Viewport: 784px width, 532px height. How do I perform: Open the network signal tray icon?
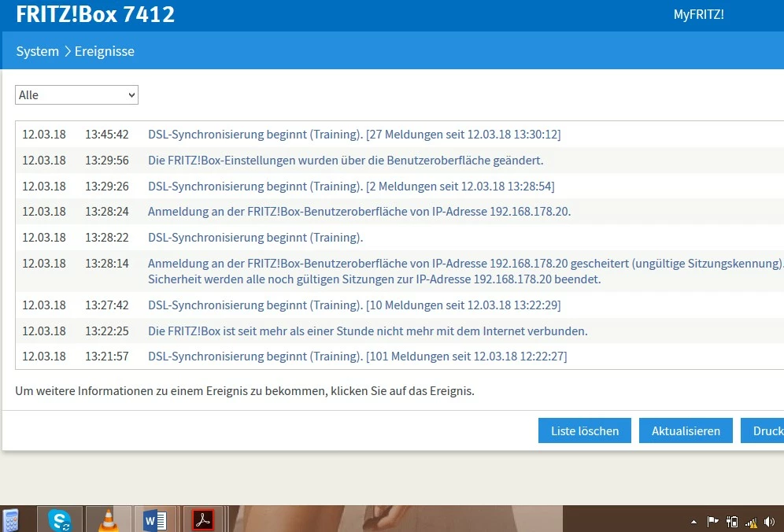click(751, 523)
